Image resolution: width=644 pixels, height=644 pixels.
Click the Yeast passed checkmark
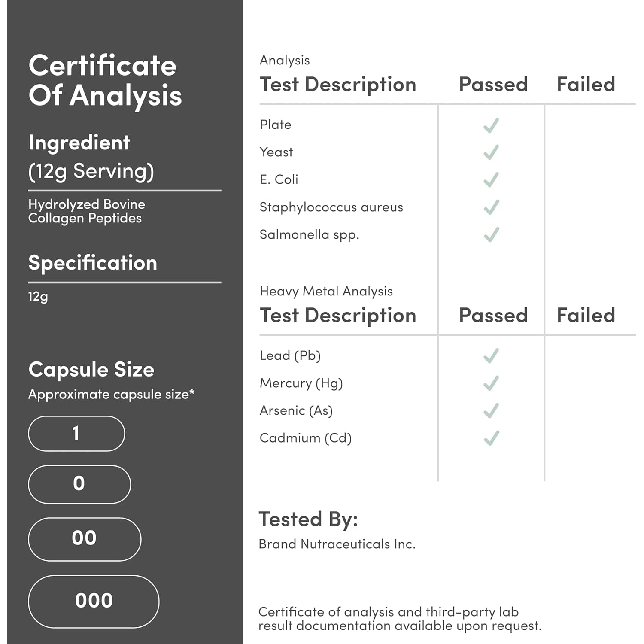(x=491, y=152)
